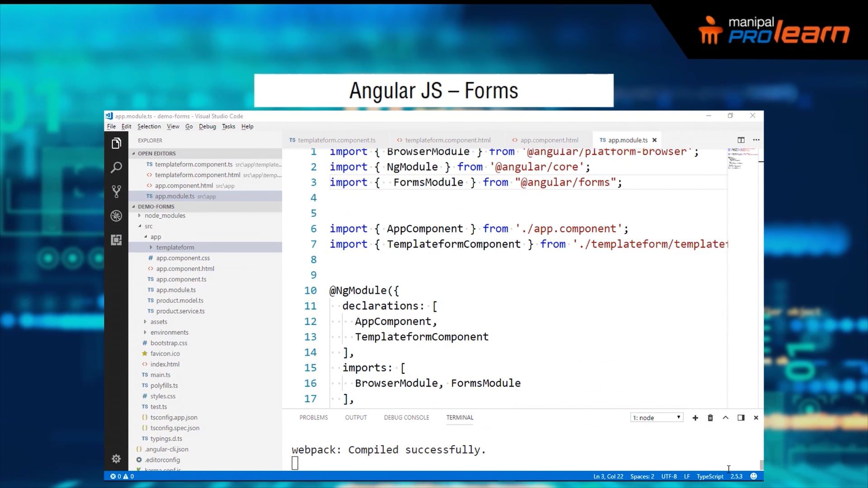Select product.service.ts in the file tree

click(x=180, y=311)
